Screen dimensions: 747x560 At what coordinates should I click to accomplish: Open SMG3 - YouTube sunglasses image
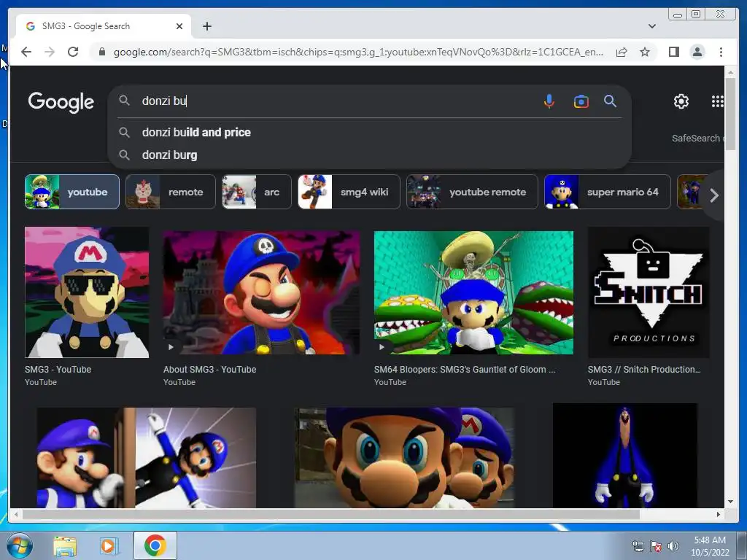(x=87, y=292)
